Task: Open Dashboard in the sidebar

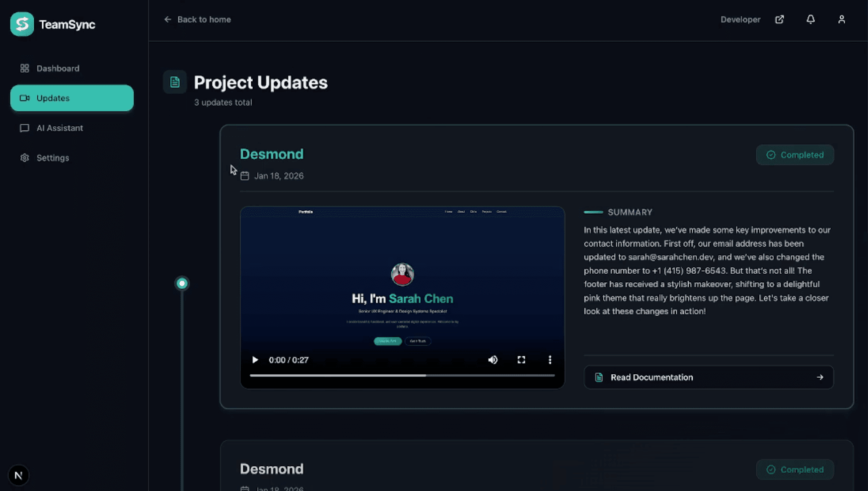Action: (58, 69)
